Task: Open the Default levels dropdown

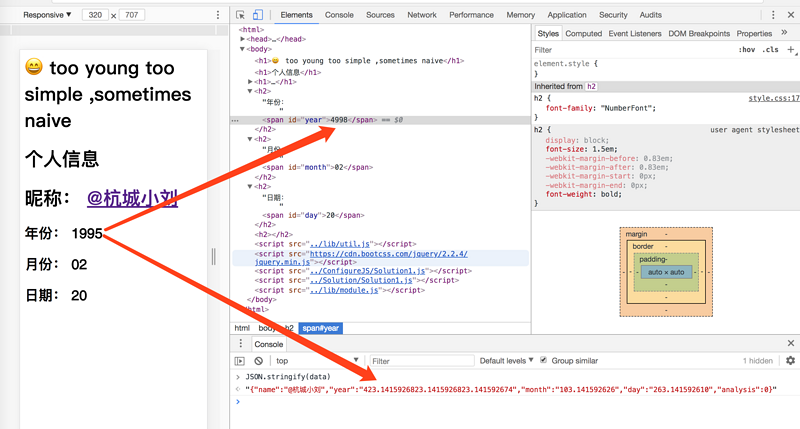Action: click(x=506, y=361)
